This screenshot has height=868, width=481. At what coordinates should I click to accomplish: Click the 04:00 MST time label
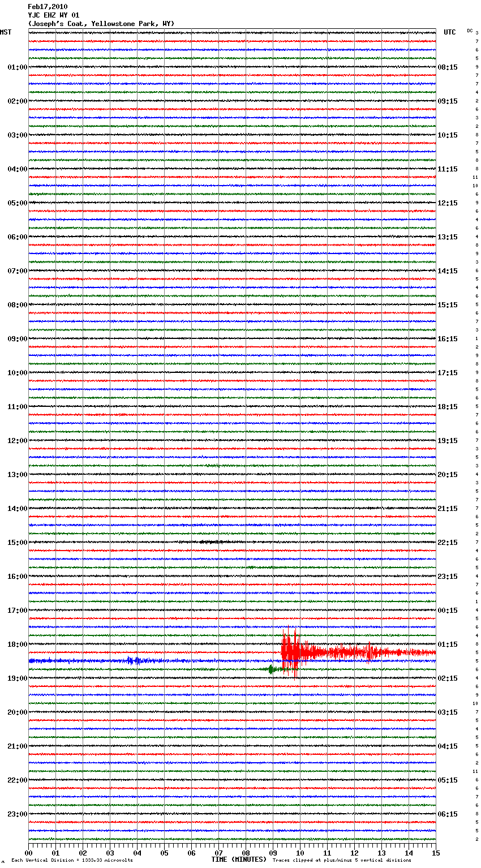pos(17,169)
